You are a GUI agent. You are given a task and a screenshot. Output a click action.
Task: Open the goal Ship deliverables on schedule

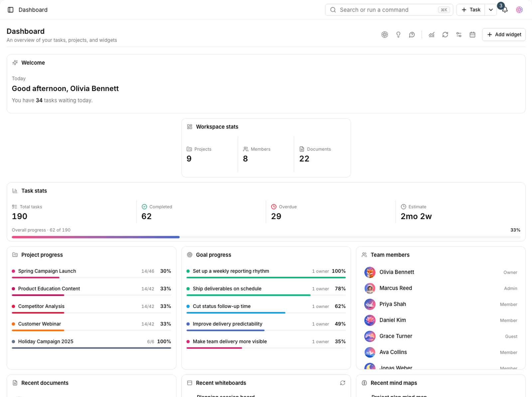[x=266, y=290]
